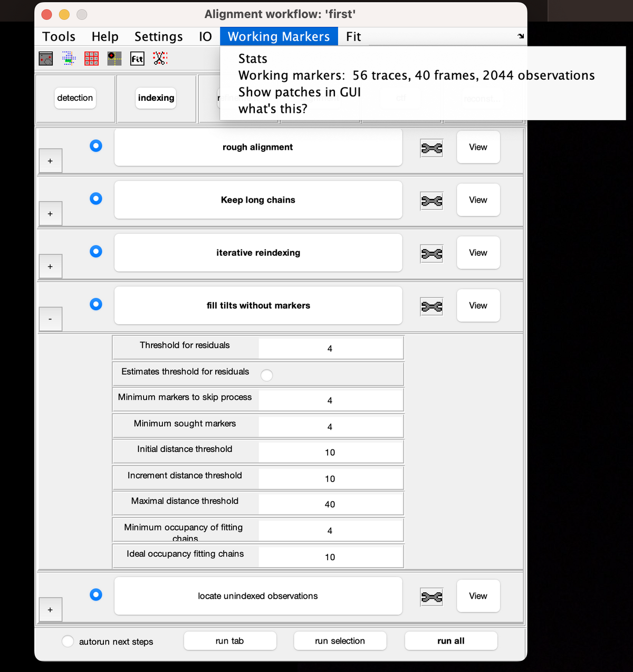Screen dimensions: 633x672
Task: Click the leftmost marker-image toolbar icon
Action: tap(46, 59)
